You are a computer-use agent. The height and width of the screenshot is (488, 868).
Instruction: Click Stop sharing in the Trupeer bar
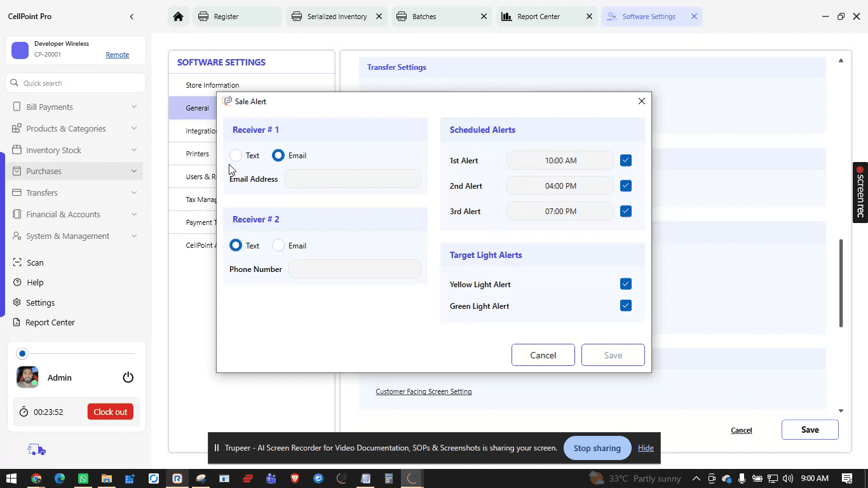597,448
